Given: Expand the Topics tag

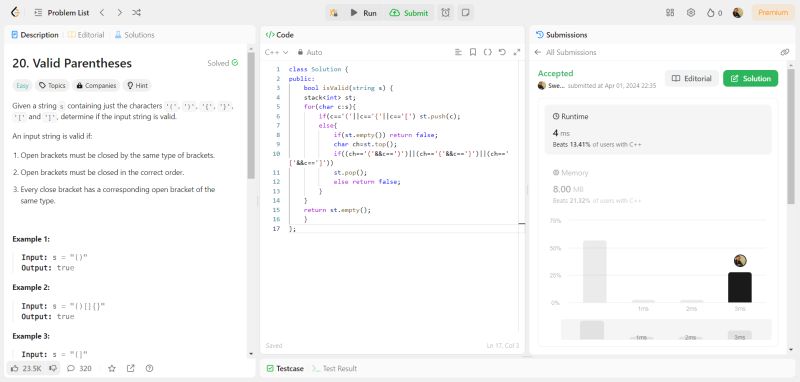Looking at the screenshot, I should (x=52, y=86).
